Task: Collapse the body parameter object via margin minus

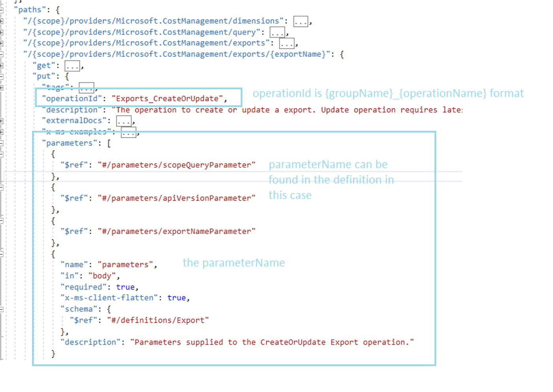Action: point(2,254)
